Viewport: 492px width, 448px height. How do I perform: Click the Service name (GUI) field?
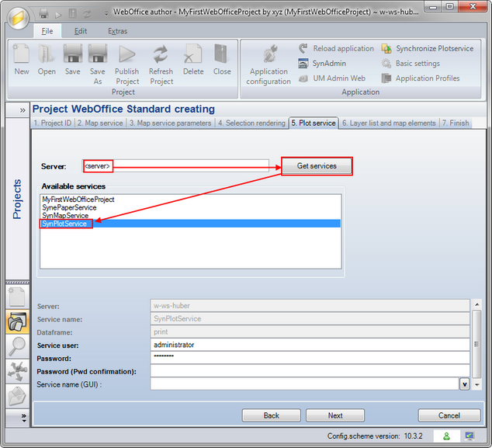click(305, 384)
